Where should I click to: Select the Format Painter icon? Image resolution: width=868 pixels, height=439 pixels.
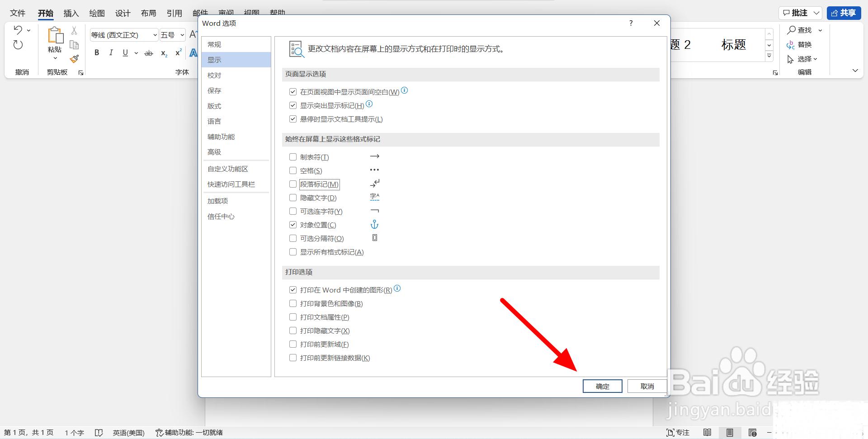coord(74,59)
